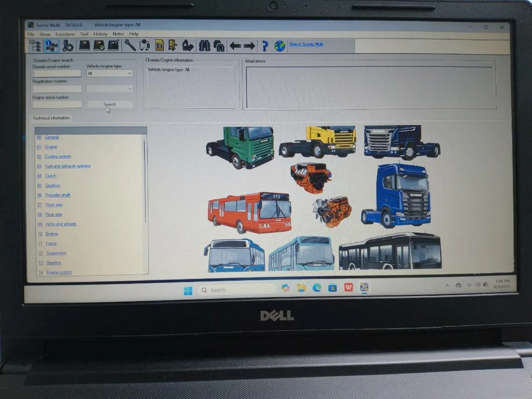532x399 pixels.
Task: Open the Functions menu
Action: [65, 34]
